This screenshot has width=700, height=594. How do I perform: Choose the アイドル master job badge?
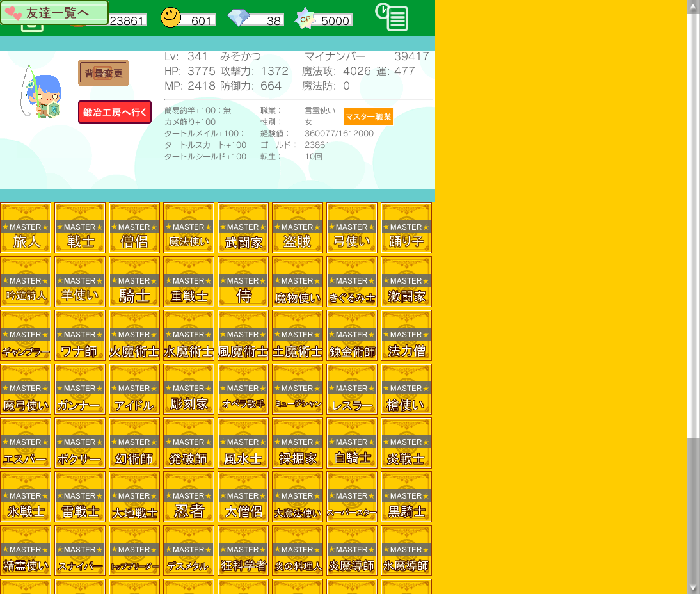pos(134,389)
